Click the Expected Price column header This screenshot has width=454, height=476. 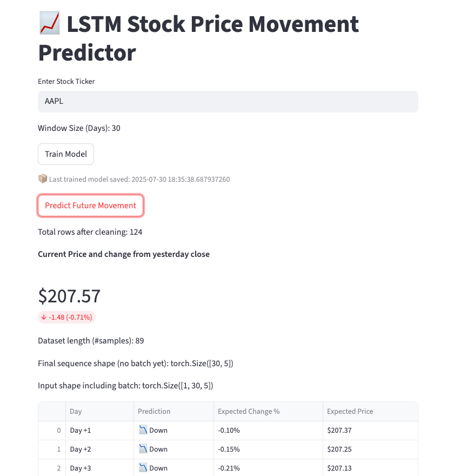click(x=350, y=411)
